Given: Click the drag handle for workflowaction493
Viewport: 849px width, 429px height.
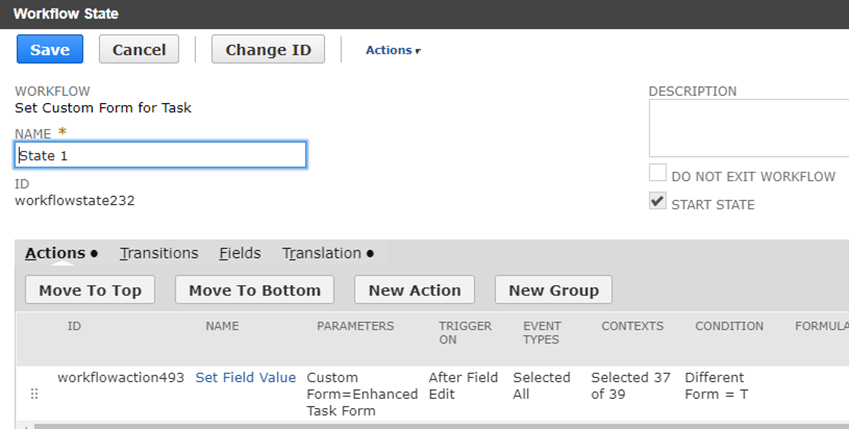Looking at the screenshot, I should 34,394.
